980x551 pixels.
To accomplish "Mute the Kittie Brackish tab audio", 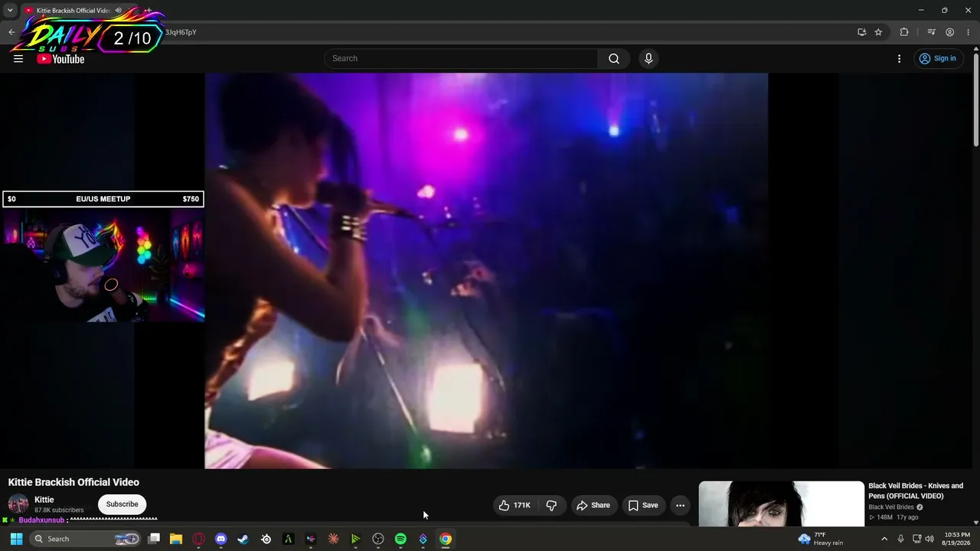I will [x=118, y=10].
